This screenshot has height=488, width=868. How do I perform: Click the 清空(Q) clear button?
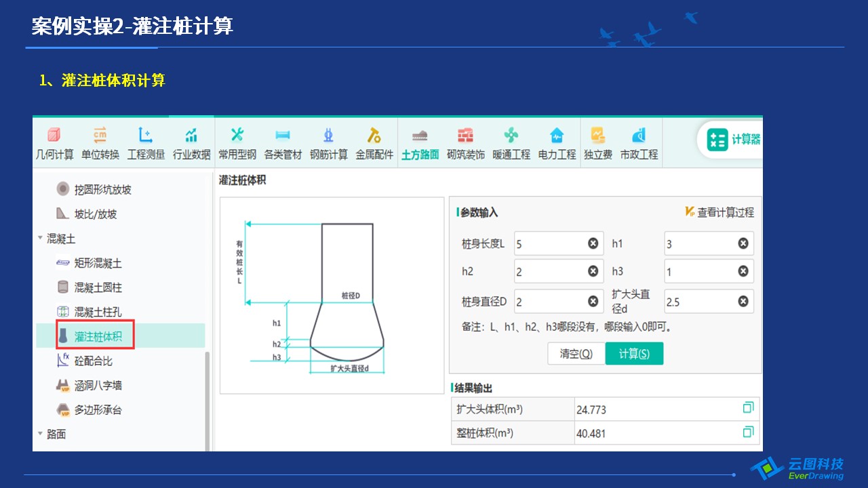click(576, 354)
